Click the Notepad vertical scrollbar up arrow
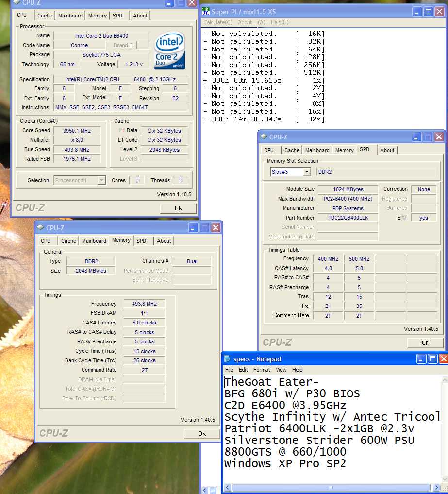 445,380
